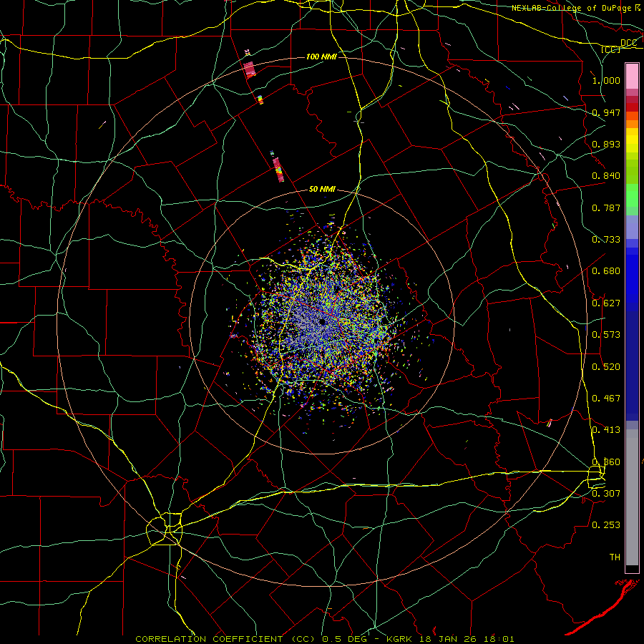Click the 0.627 scale value

[606, 303]
